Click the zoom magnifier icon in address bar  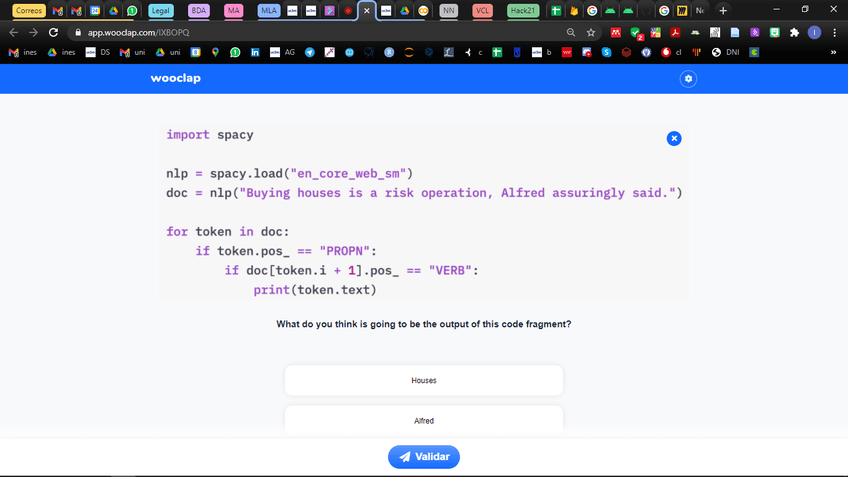(x=571, y=32)
